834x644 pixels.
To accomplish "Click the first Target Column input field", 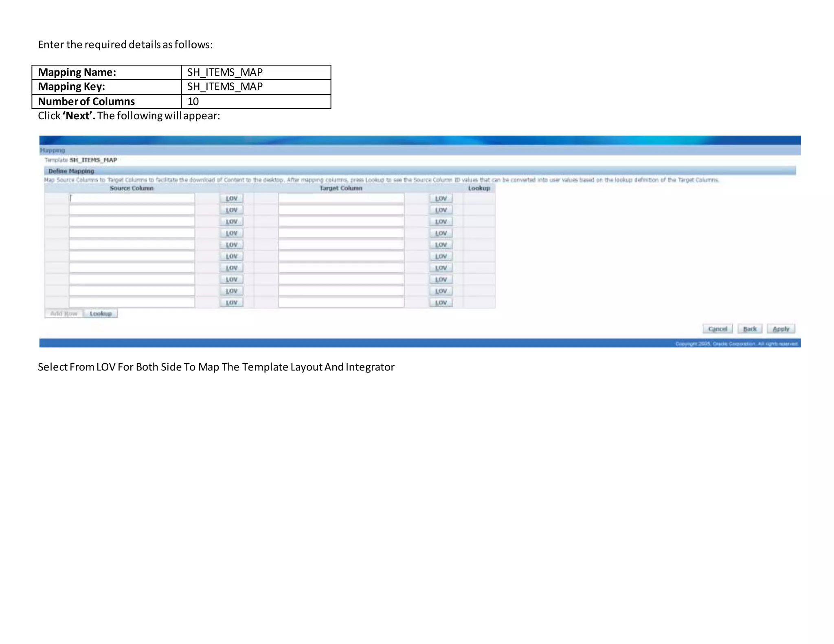I will (341, 198).
